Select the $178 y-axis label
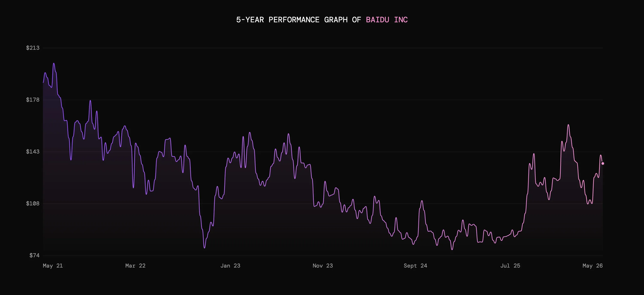The width and height of the screenshot is (644, 295). tap(33, 100)
